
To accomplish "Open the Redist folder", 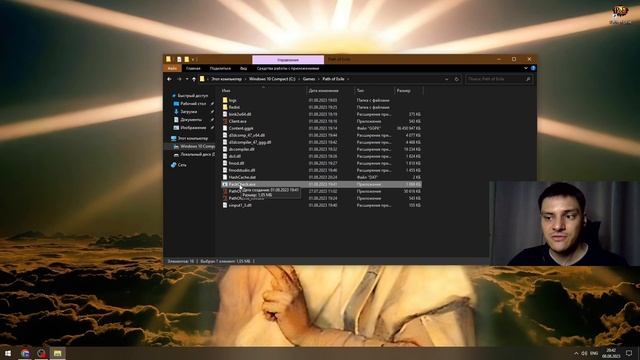I will 234,107.
